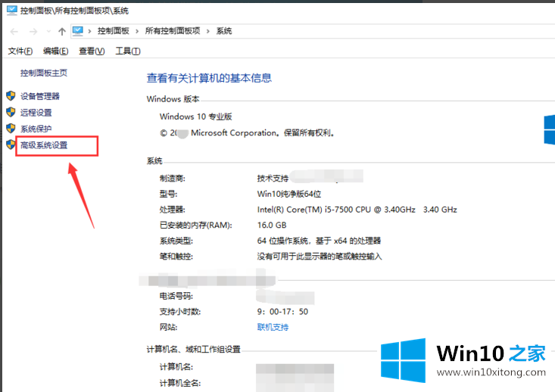Expand chevron before 控制面板 breadcrumb
This screenshot has width=555, height=392.
(x=90, y=31)
